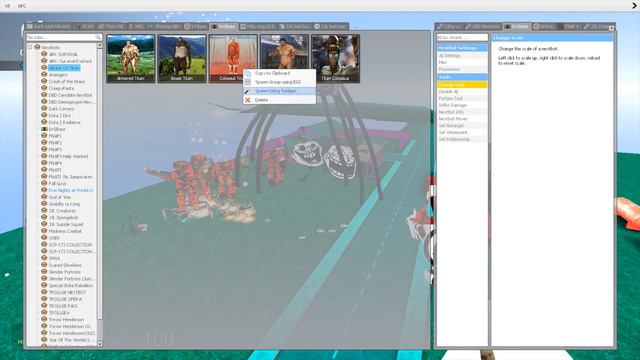Choose Spawn Group entry in the context menu
Screen dimensions: 640x360
coord(279,82)
